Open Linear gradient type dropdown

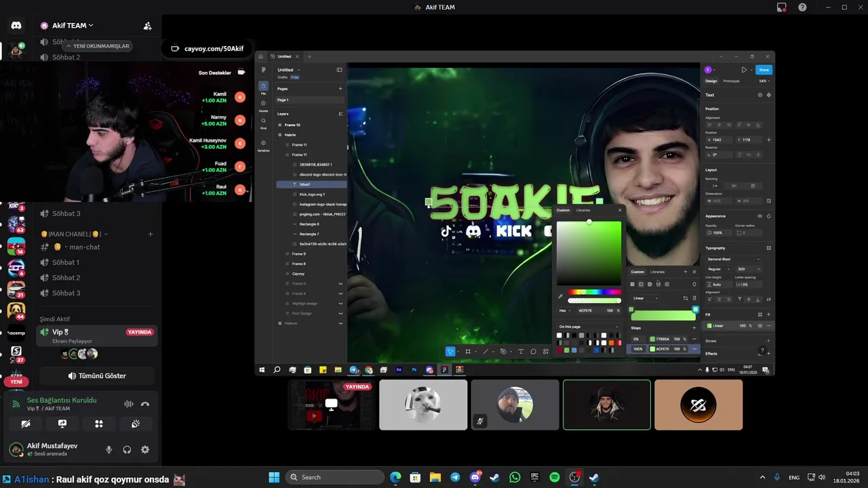645,298
